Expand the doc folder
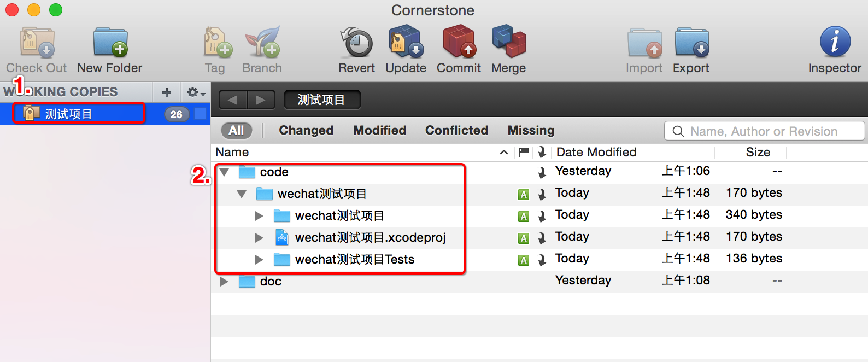 pos(224,282)
